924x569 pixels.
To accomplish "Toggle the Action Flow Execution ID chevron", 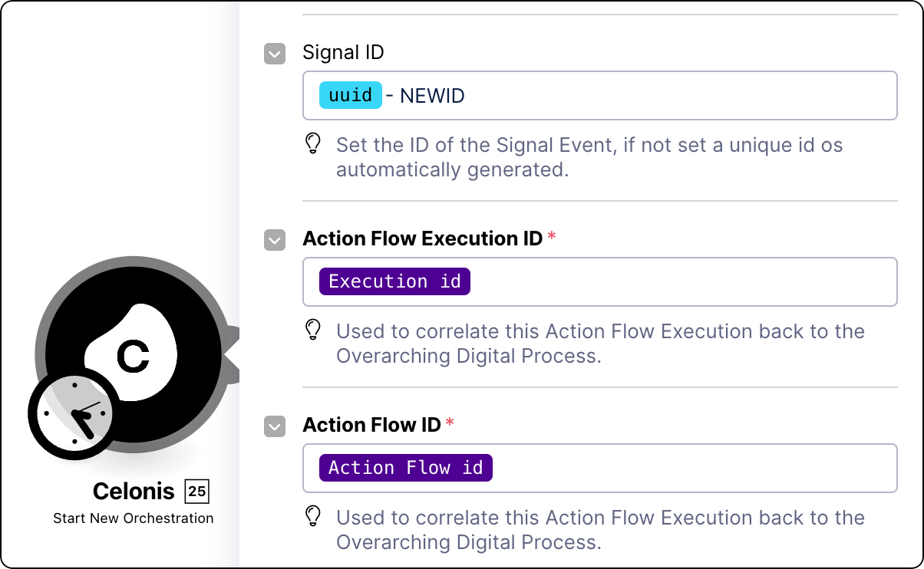I will pos(275,240).
